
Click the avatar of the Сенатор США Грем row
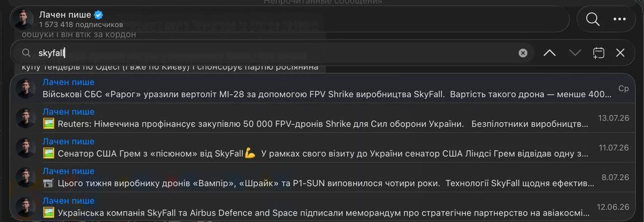coord(25,148)
